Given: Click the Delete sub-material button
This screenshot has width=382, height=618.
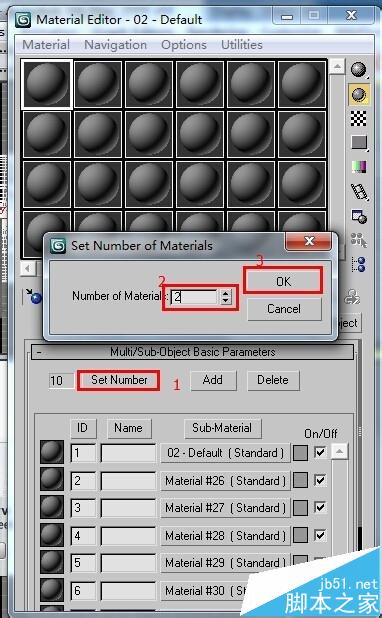Looking at the screenshot, I should tap(273, 380).
